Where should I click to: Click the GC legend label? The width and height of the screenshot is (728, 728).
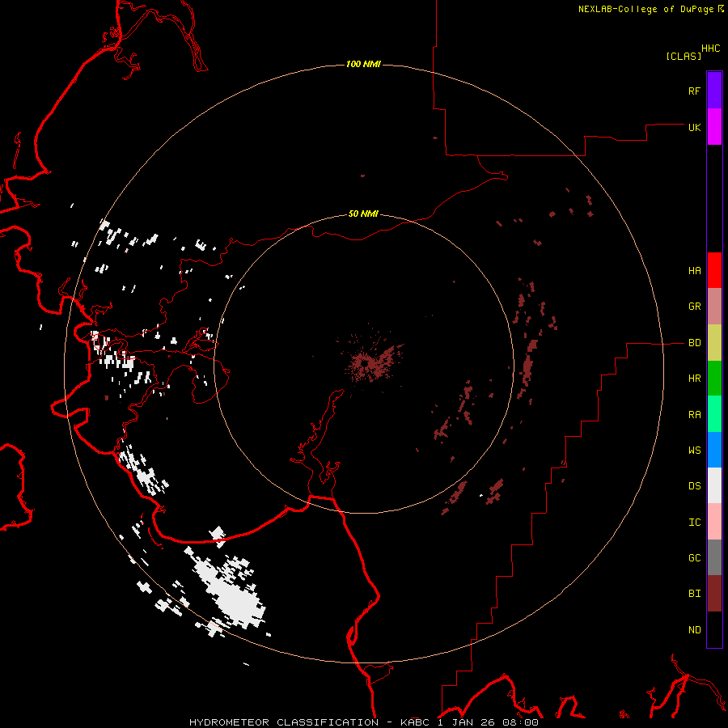click(x=694, y=558)
